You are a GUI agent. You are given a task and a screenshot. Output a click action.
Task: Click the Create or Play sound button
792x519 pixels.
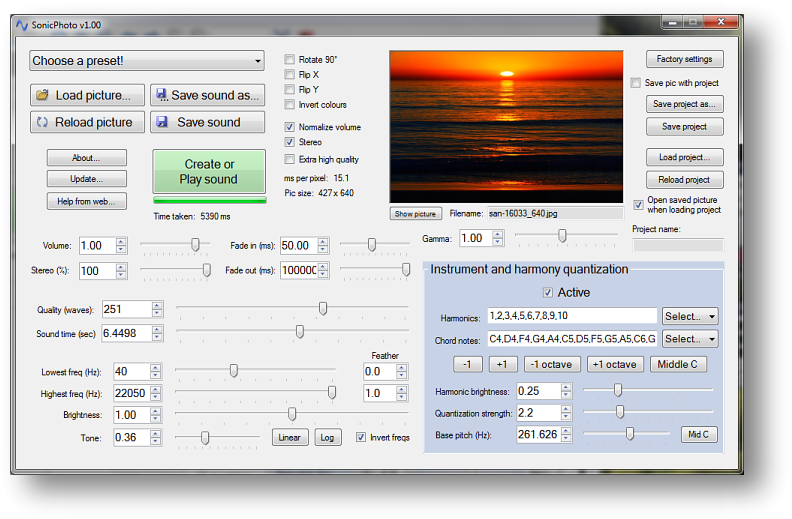[x=209, y=172]
